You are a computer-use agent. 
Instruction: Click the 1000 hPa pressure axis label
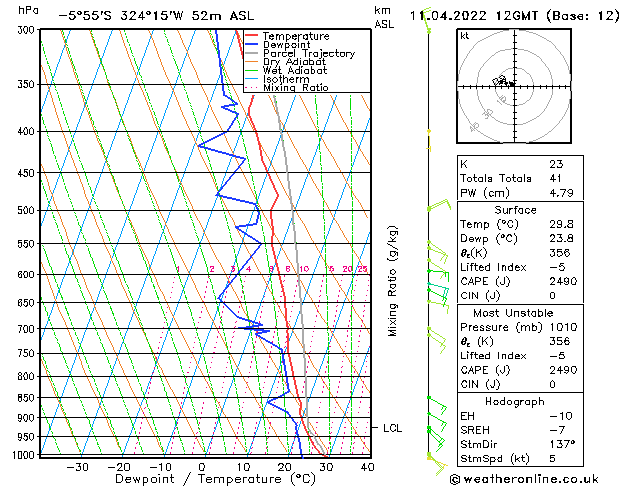point(26,455)
